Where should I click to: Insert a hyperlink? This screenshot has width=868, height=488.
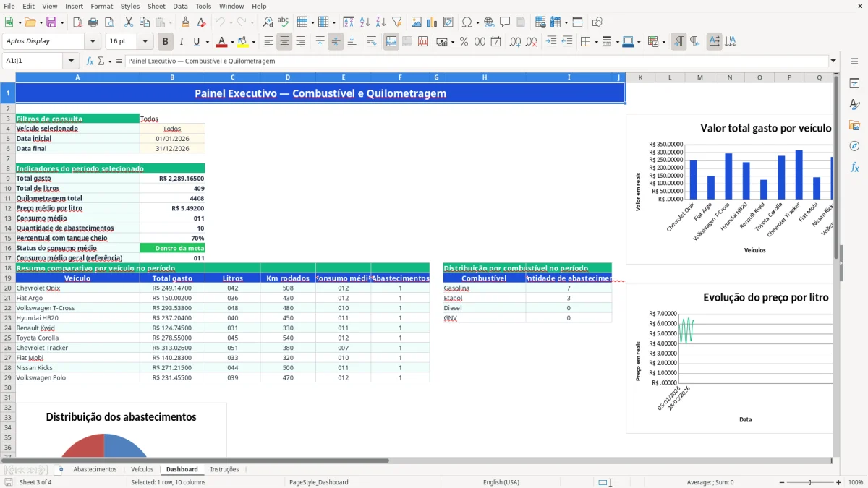coord(489,22)
